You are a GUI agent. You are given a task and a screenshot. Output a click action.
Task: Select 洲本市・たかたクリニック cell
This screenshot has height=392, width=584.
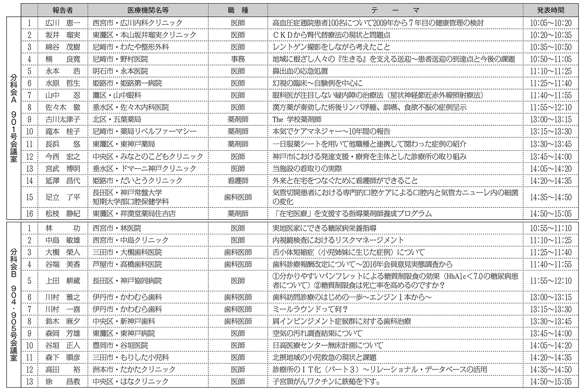134,369
